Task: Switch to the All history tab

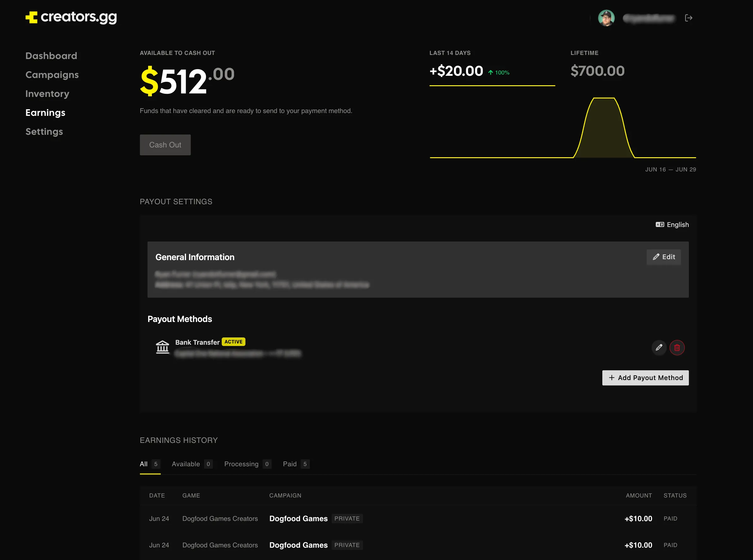Action: point(150,464)
